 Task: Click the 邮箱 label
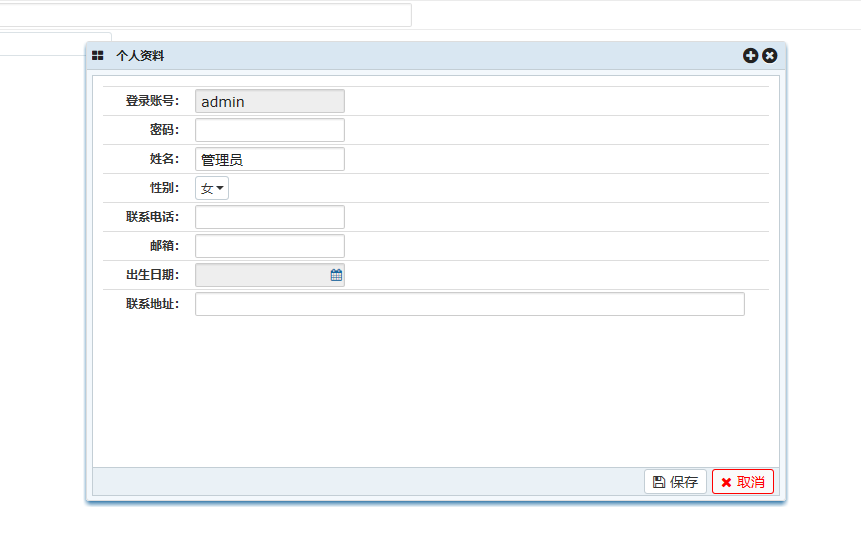pyautogui.click(x=164, y=246)
